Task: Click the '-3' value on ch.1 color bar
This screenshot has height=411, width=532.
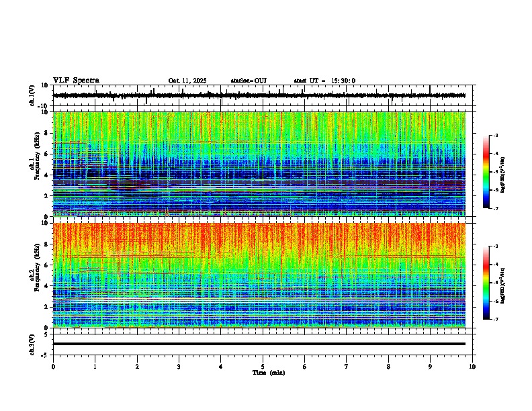Action: tap(496, 136)
